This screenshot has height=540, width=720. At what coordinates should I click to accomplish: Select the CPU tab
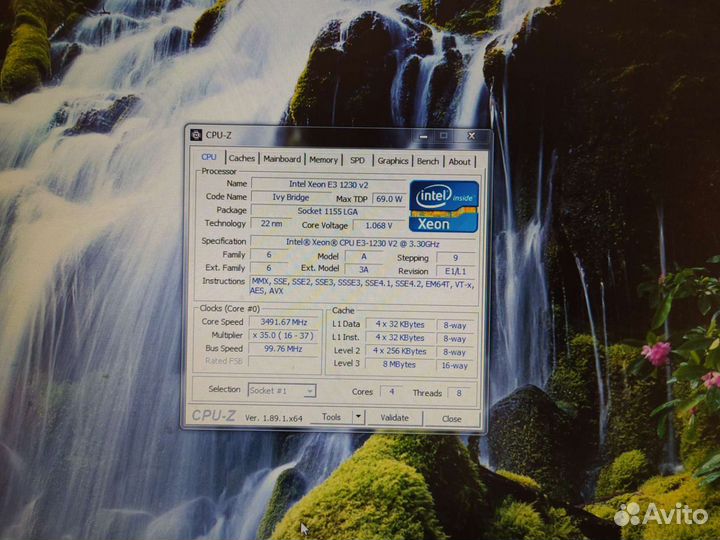209,157
